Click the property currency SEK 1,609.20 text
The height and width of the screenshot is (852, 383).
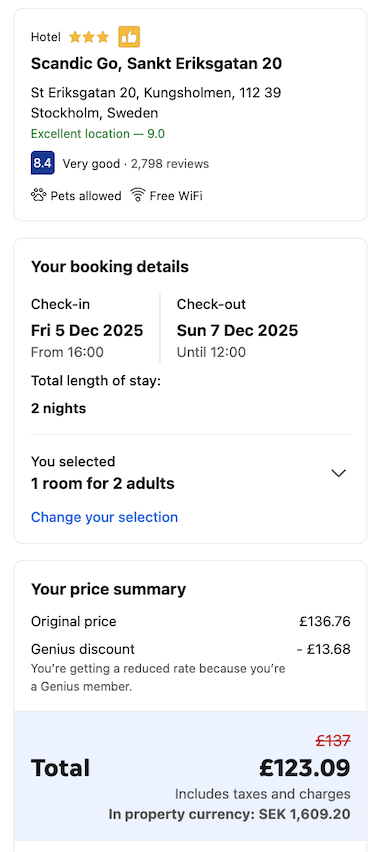pyautogui.click(x=229, y=814)
